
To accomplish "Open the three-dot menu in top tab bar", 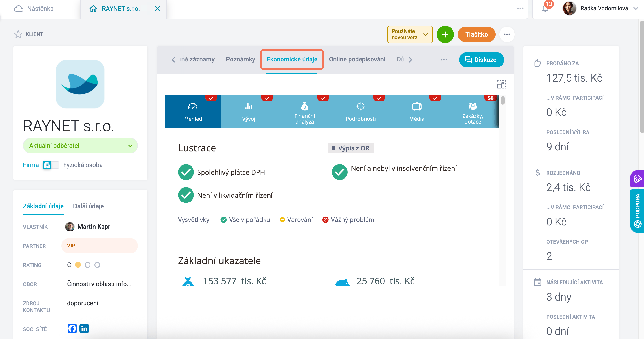I will pyautogui.click(x=520, y=9).
